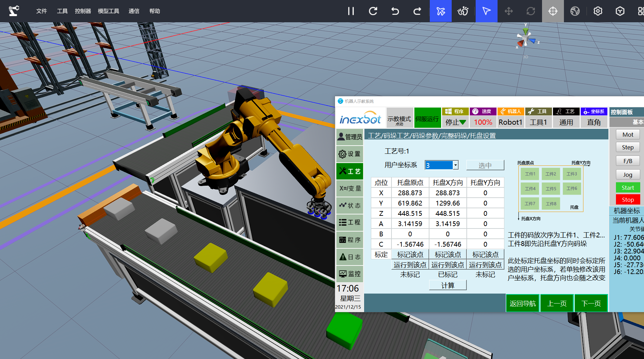Click the redo arrow icon
Image resolution: width=644 pixels, height=359 pixels.
417,11
